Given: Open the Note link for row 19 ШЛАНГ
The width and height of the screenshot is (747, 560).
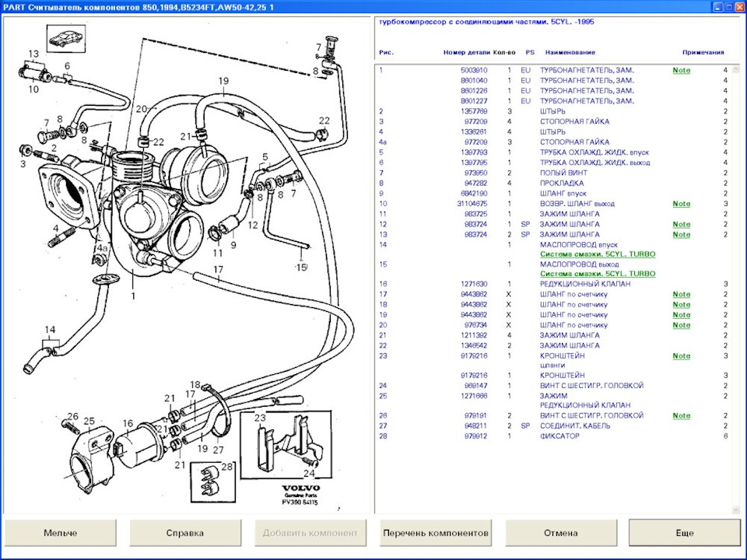Looking at the screenshot, I should 682,315.
